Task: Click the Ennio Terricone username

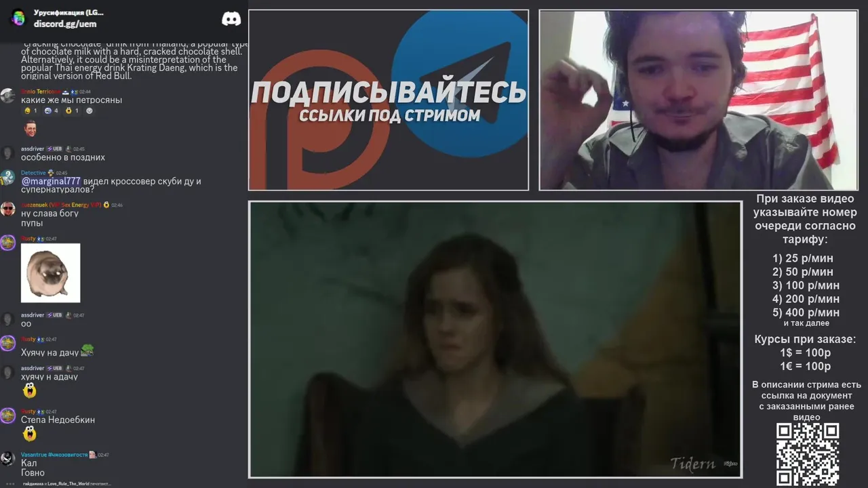Action: 39,91
